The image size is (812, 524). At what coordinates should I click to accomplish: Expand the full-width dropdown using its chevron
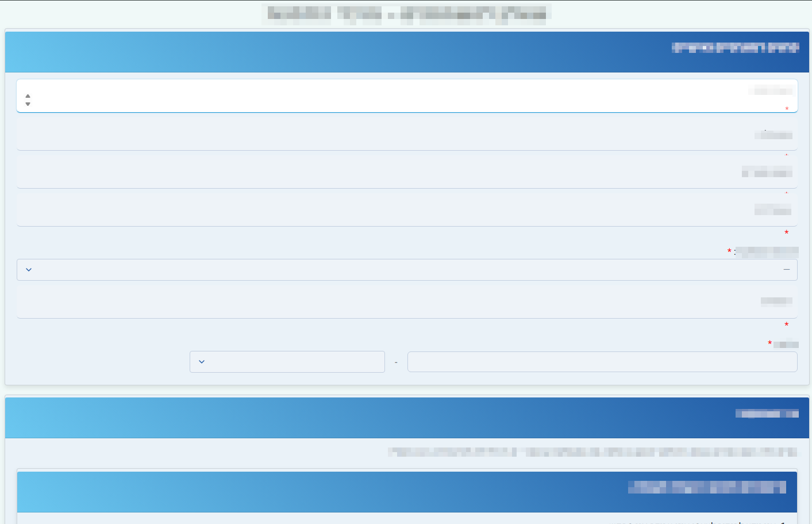pyautogui.click(x=29, y=270)
